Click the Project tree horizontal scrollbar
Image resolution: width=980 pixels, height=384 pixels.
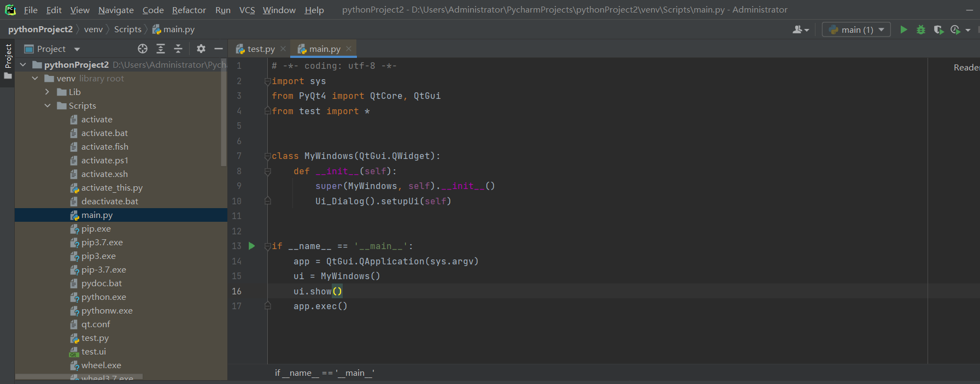pyautogui.click(x=79, y=377)
